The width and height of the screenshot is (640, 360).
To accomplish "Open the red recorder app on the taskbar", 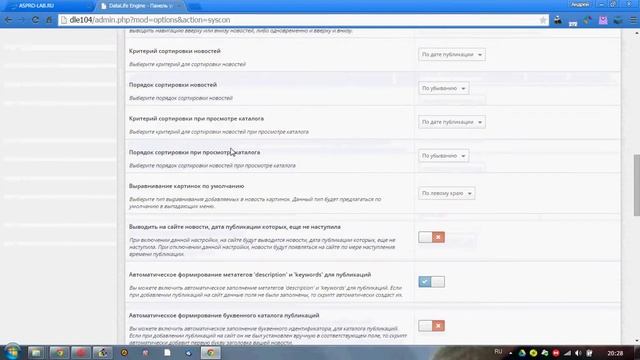I will (x=81, y=353).
